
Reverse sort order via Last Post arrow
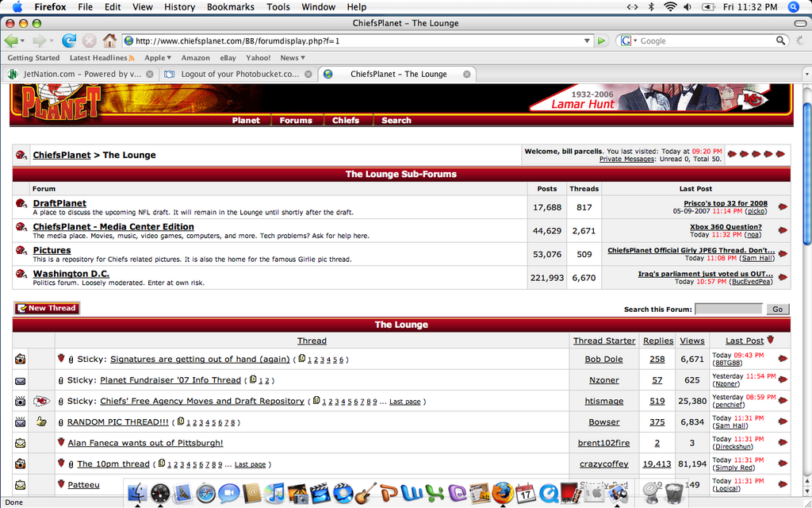[771, 340]
